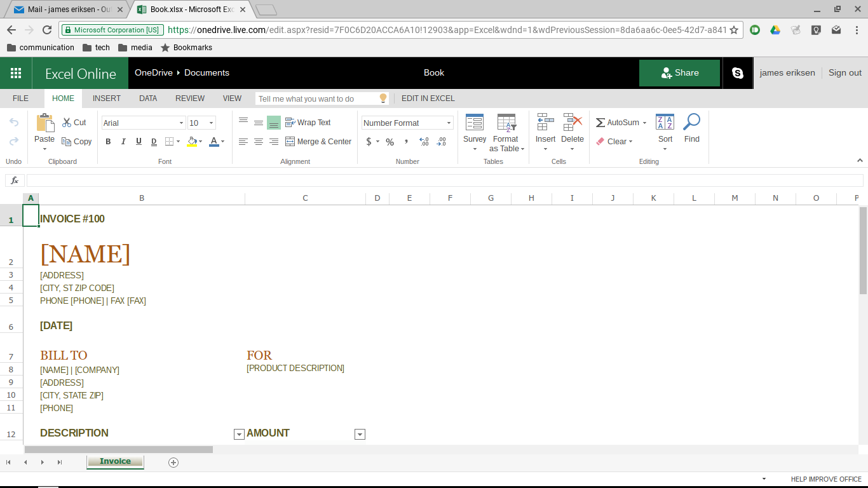
Task: Bookmark this page with the star
Action: 734,30
